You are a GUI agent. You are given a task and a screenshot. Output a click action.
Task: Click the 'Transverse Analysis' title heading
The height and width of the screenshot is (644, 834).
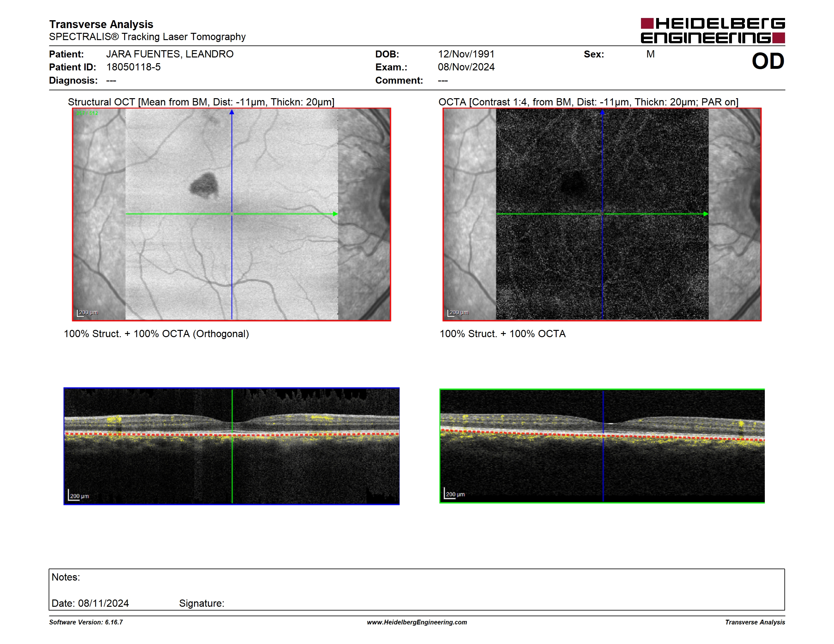[101, 24]
